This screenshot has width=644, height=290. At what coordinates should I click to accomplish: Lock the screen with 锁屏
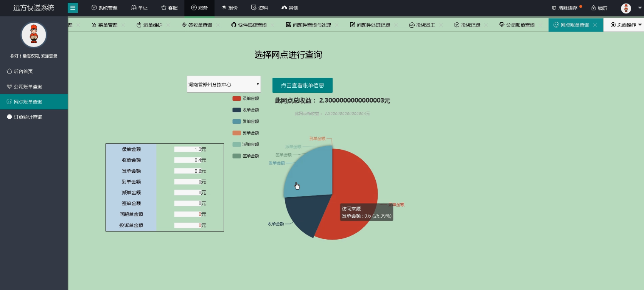[x=599, y=8]
